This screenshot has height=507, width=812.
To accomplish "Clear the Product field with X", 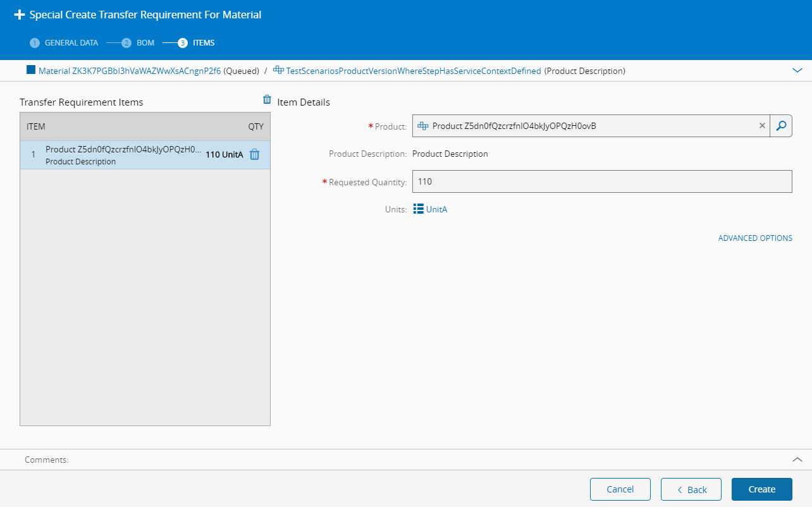I will pyautogui.click(x=762, y=126).
